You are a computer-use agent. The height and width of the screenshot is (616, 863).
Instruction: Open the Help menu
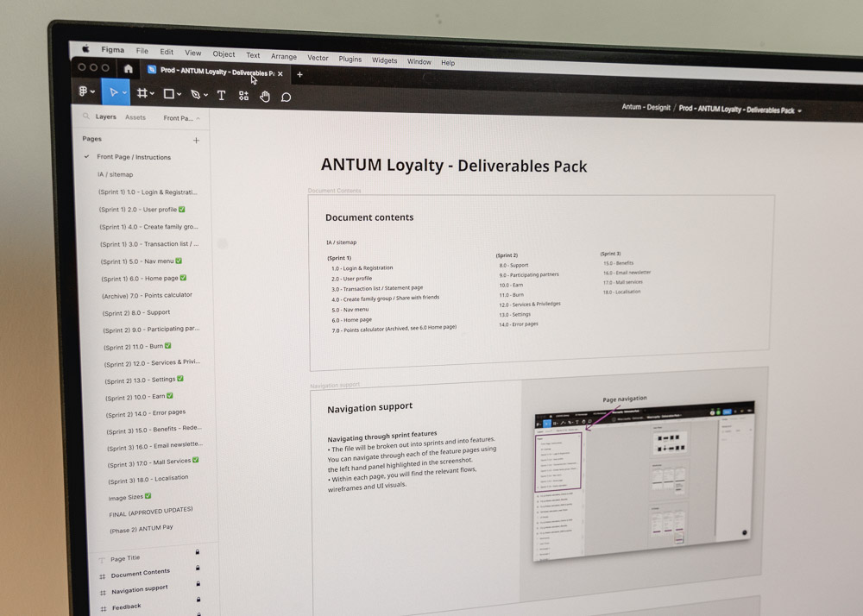pyautogui.click(x=448, y=63)
